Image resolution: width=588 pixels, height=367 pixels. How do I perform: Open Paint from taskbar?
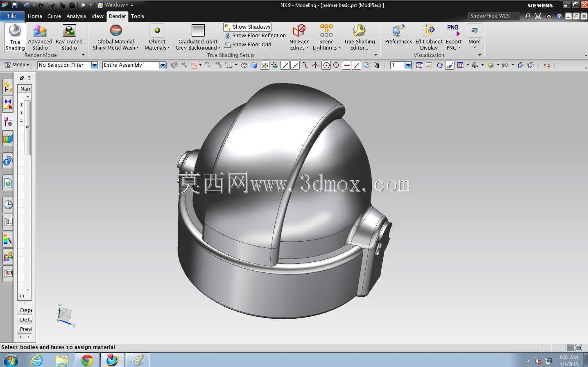click(138, 360)
